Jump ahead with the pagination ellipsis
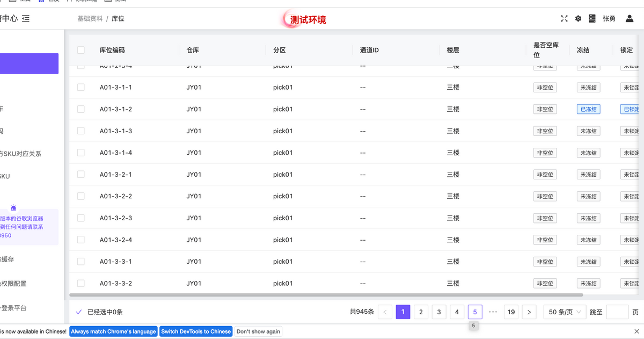Image resolution: width=644 pixels, height=339 pixels. [x=493, y=312]
